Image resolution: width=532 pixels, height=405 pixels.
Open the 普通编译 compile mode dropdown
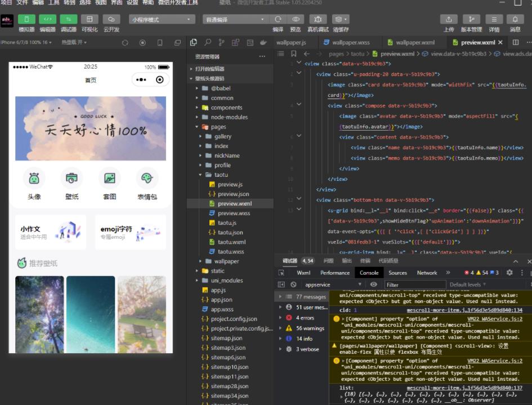click(235, 19)
